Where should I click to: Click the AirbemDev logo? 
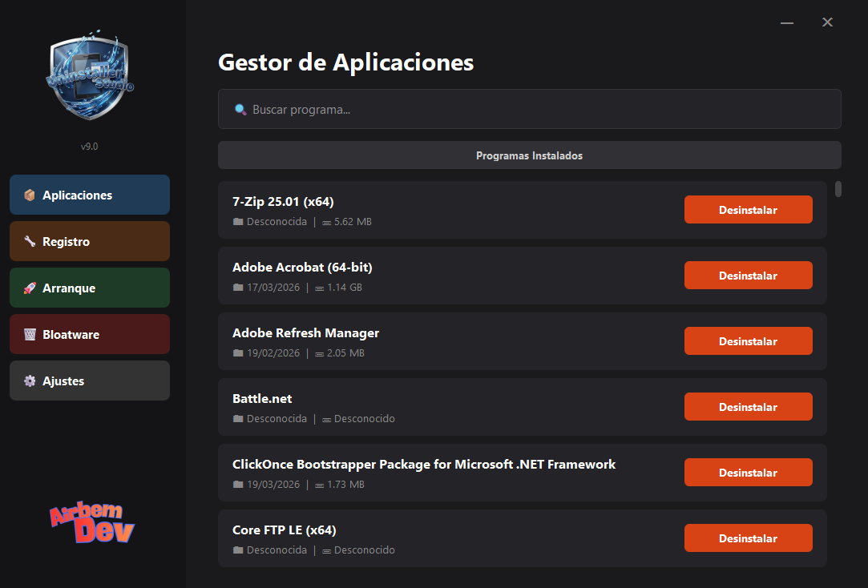click(92, 523)
